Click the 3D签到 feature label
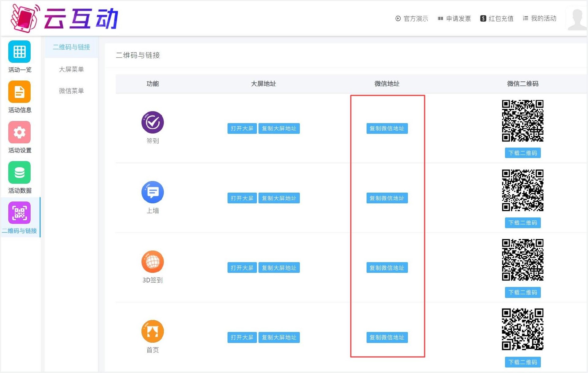This screenshot has width=588, height=373. [x=153, y=280]
